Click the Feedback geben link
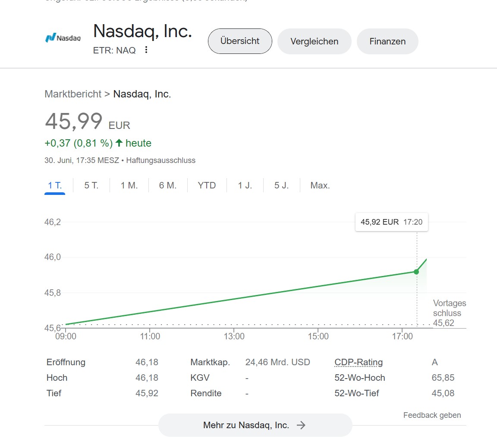The image size is (497, 448). click(x=432, y=415)
